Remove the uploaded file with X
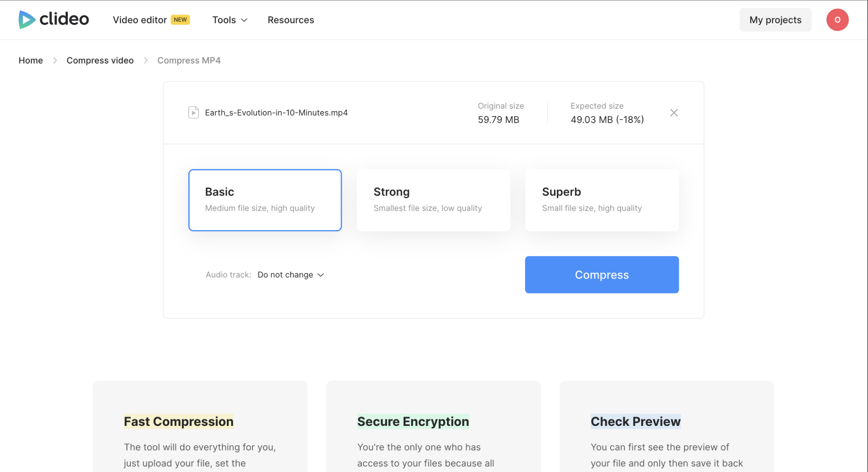The image size is (868, 472). click(x=674, y=113)
